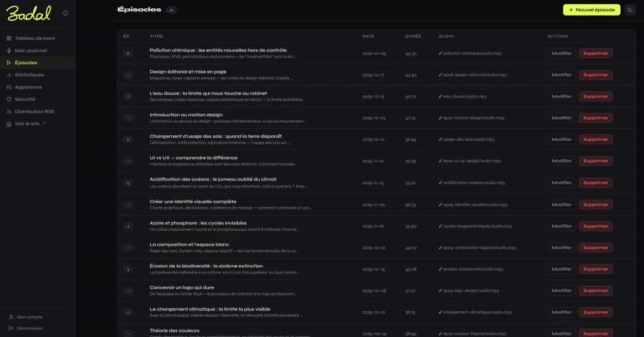This screenshot has height=337, width=644.
Task: Delete the L'eau douce episode
Action: (595, 96)
